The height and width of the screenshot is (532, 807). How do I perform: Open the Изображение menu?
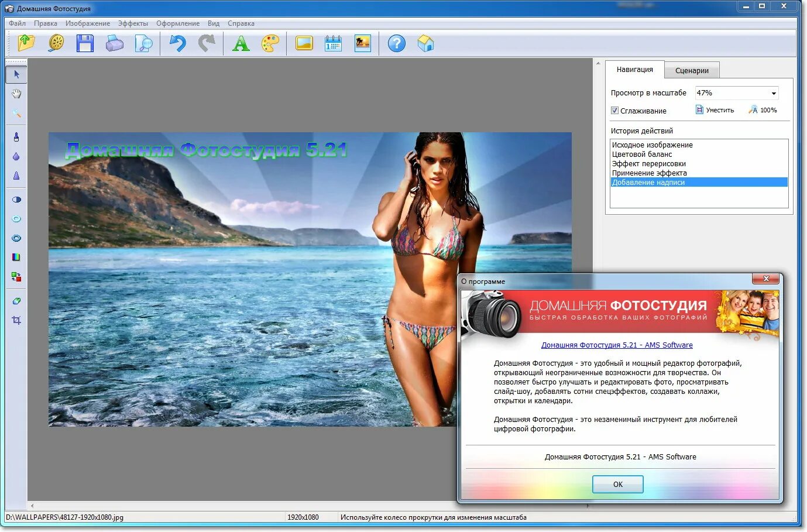[88, 23]
